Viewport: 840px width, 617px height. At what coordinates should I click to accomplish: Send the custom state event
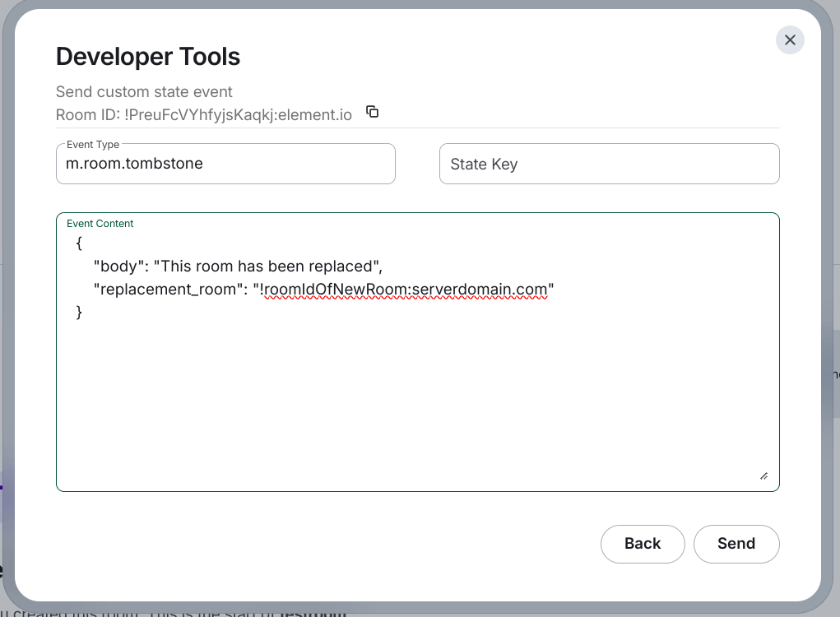pyautogui.click(x=736, y=544)
